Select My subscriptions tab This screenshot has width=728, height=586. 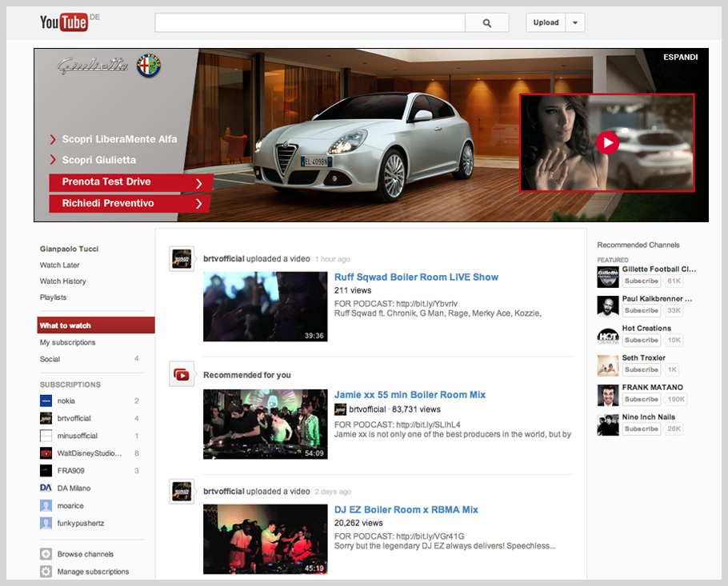tap(67, 342)
